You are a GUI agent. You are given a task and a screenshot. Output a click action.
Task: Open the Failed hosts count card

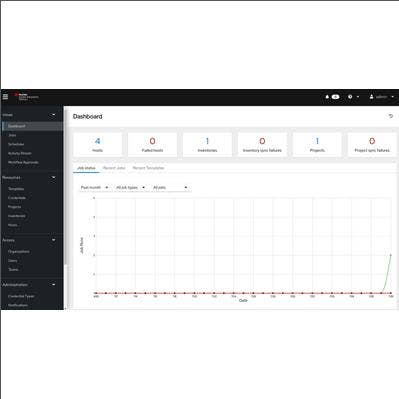click(152, 145)
